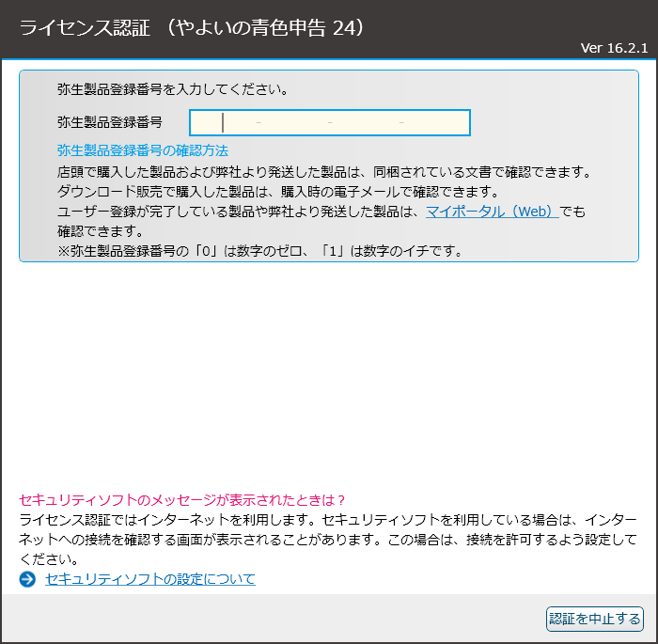
Task: Click the 弥生製品登録番号 input field
Action: (330, 122)
